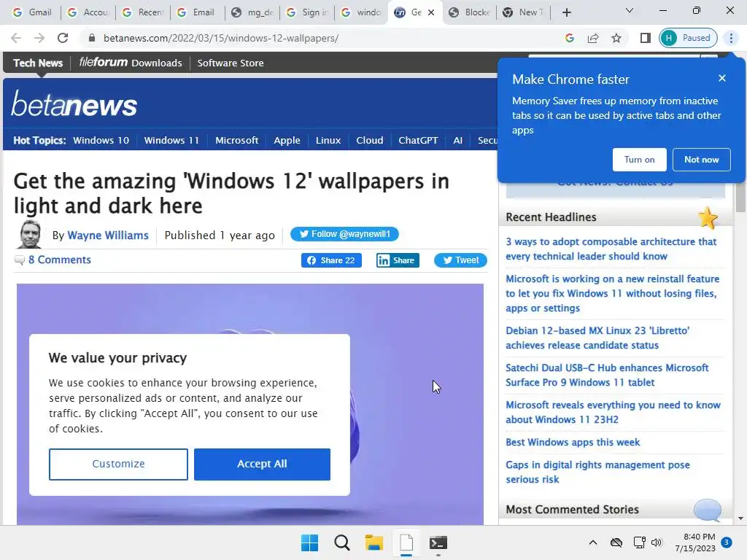Open Windows 11 hot topic
This screenshot has height=560, width=747.
point(171,141)
